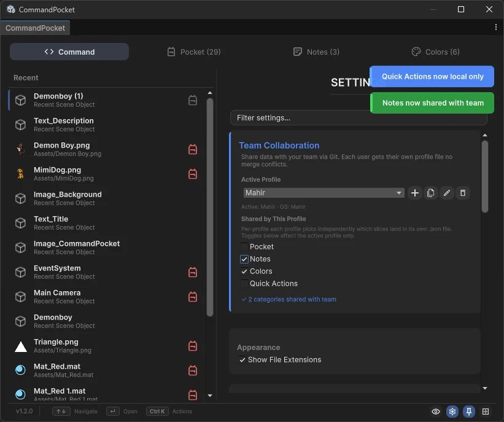
Task: Uncheck the Notes sharing checkbox
Action: pos(244,259)
